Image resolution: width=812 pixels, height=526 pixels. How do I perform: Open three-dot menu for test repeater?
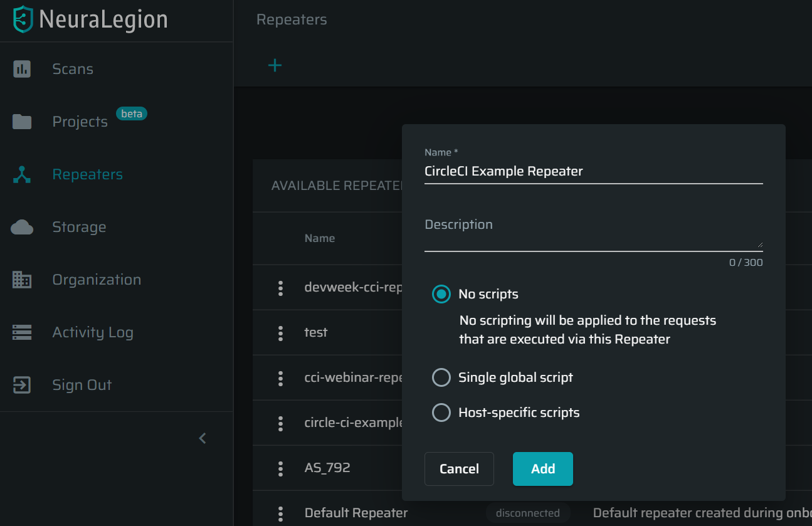[x=280, y=333]
